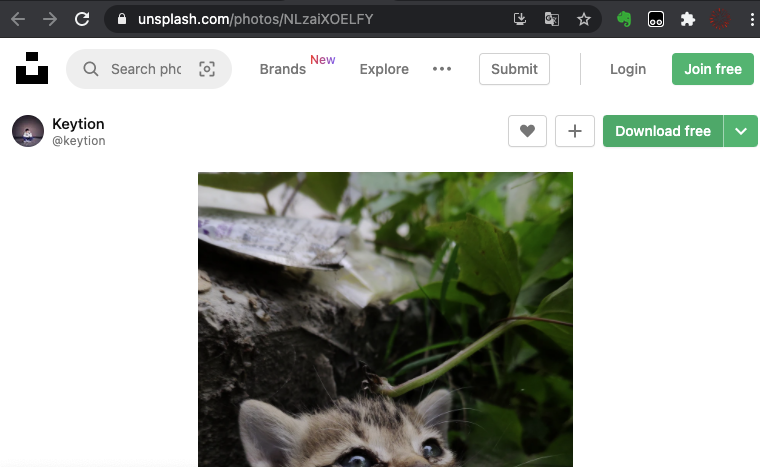Screen dimensions: 760x467
Task: Click the magnifying glass search icon
Action: 91,69
